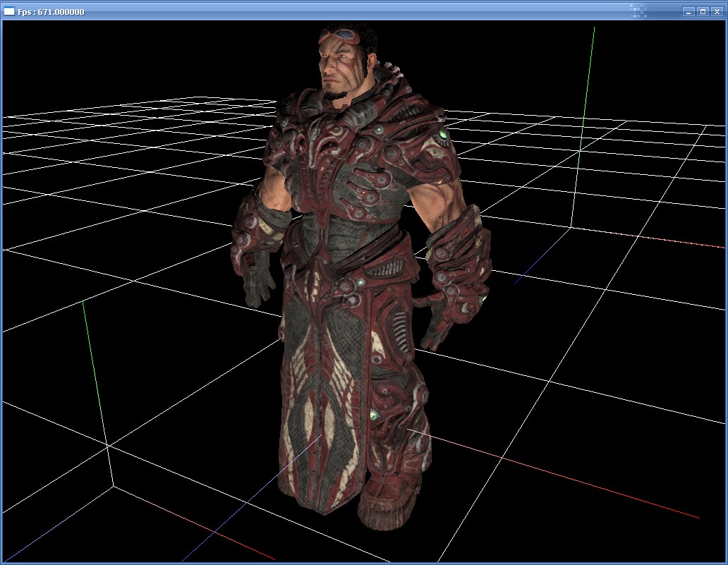This screenshot has height=565, width=728.
Task: Close the Fps viewer window
Action: pyautogui.click(x=717, y=11)
